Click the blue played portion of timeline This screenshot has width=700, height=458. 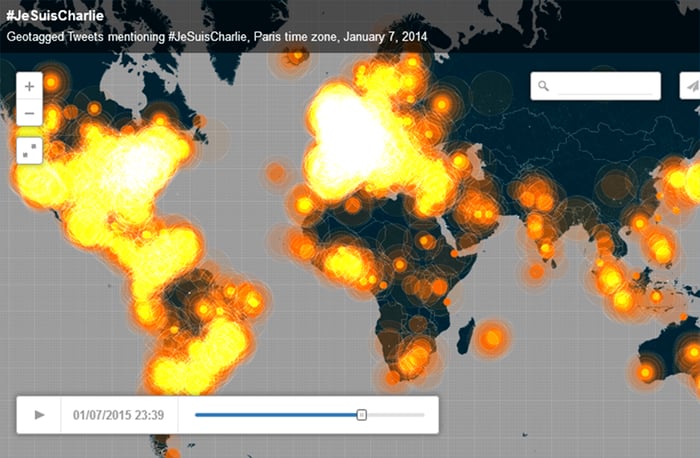click(x=276, y=415)
